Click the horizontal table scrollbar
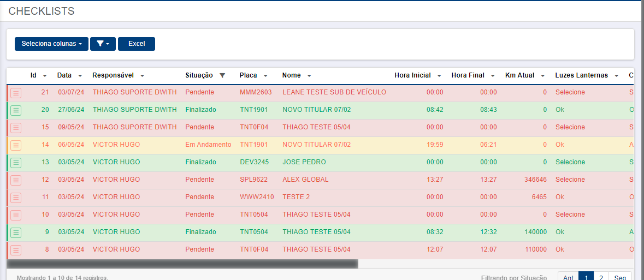This screenshot has width=644, height=280. [182, 264]
